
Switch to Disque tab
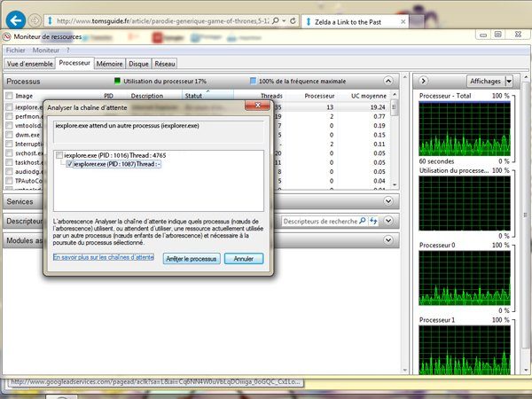[x=138, y=64]
